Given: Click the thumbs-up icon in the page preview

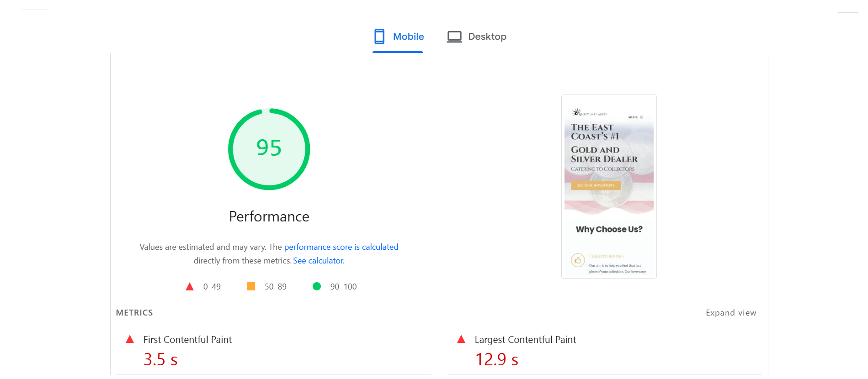Looking at the screenshot, I should click(x=578, y=260).
